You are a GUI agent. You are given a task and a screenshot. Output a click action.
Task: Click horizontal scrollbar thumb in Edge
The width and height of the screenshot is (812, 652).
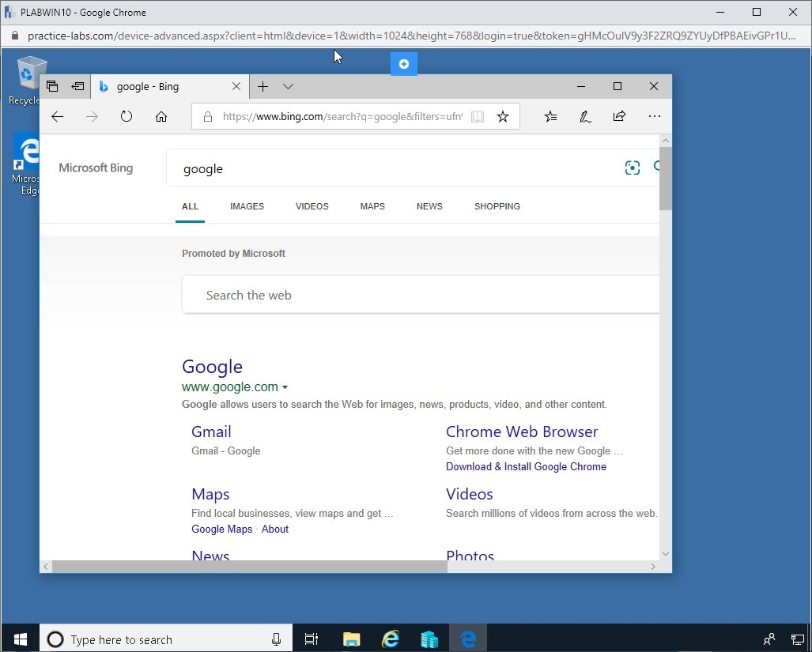point(250,567)
